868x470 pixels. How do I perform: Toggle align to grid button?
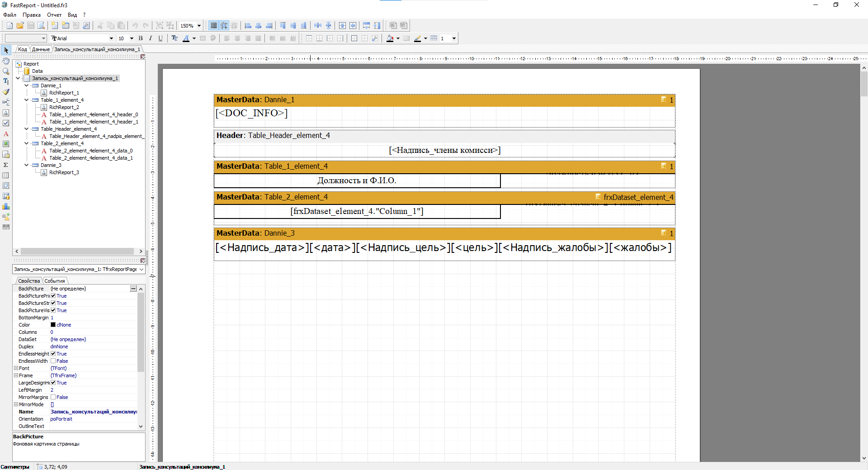224,26
